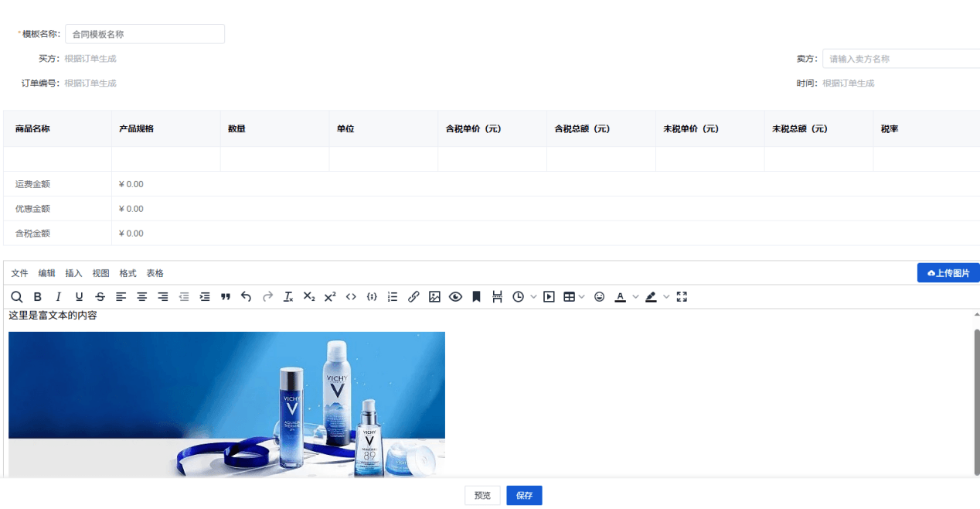
Task: Toggle strikethrough formatting
Action: tap(100, 296)
